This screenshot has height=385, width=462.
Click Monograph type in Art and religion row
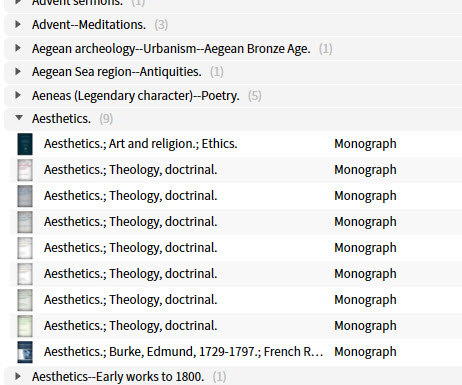[x=365, y=144]
